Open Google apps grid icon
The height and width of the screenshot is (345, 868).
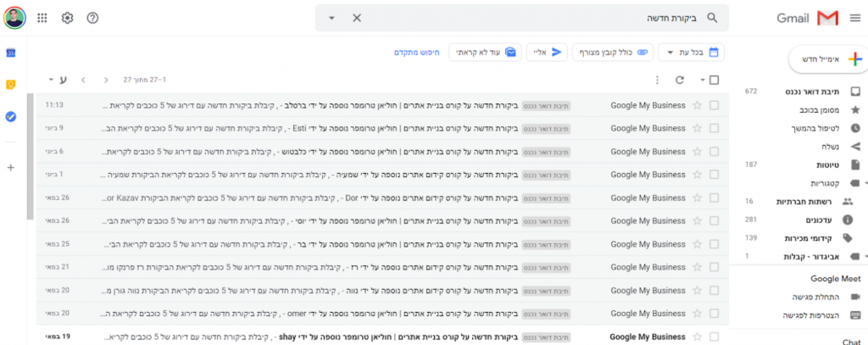coord(42,18)
